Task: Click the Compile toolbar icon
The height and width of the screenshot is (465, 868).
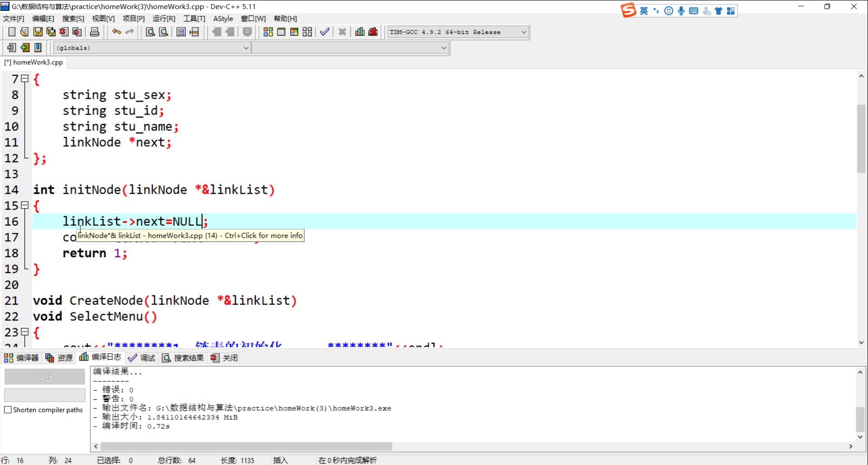Action: pos(268,32)
